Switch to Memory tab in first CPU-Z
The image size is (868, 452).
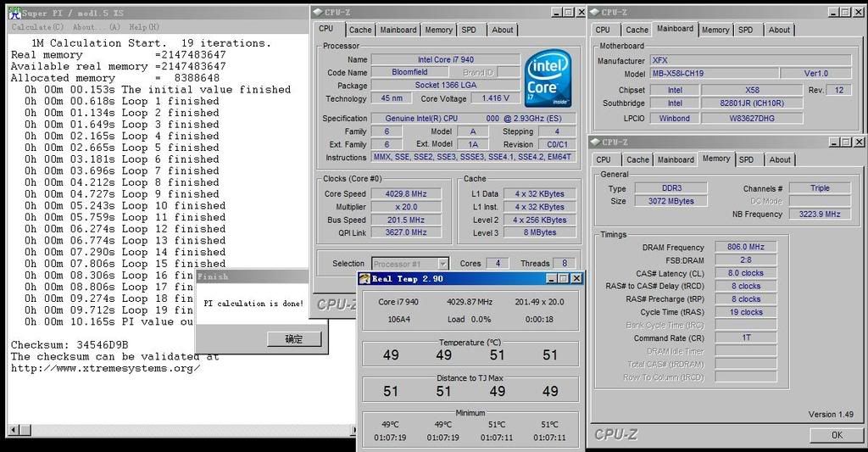tap(438, 30)
